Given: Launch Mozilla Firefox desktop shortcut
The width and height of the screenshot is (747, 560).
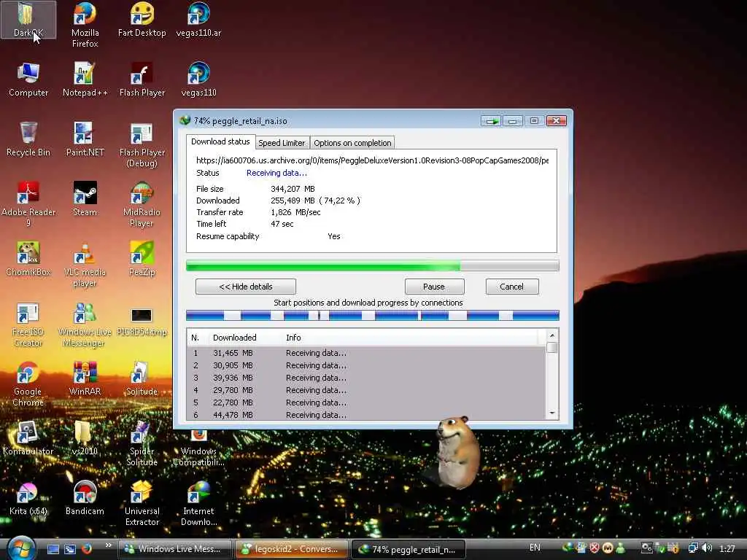Looking at the screenshot, I should coord(85,24).
